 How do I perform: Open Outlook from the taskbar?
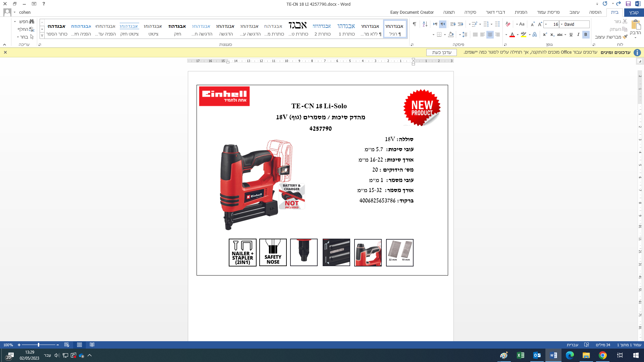[537, 355]
